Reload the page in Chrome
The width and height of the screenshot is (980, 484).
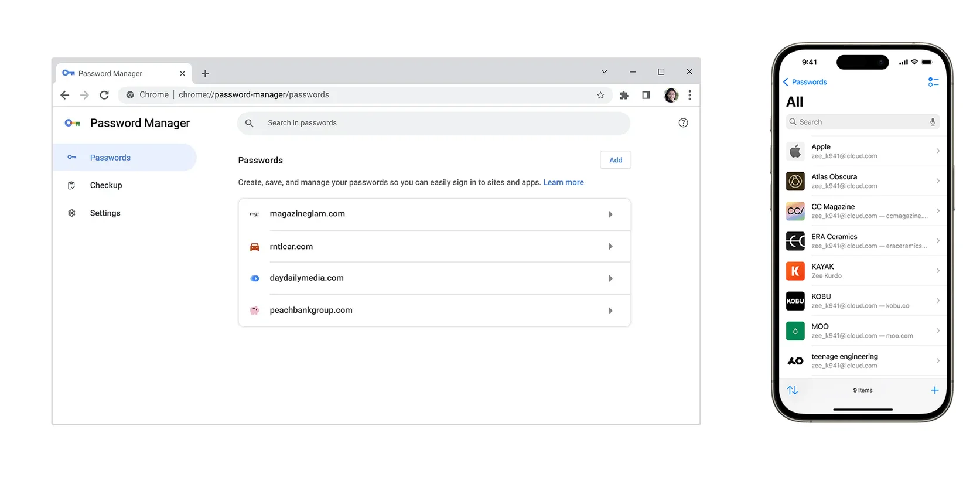coord(104,95)
